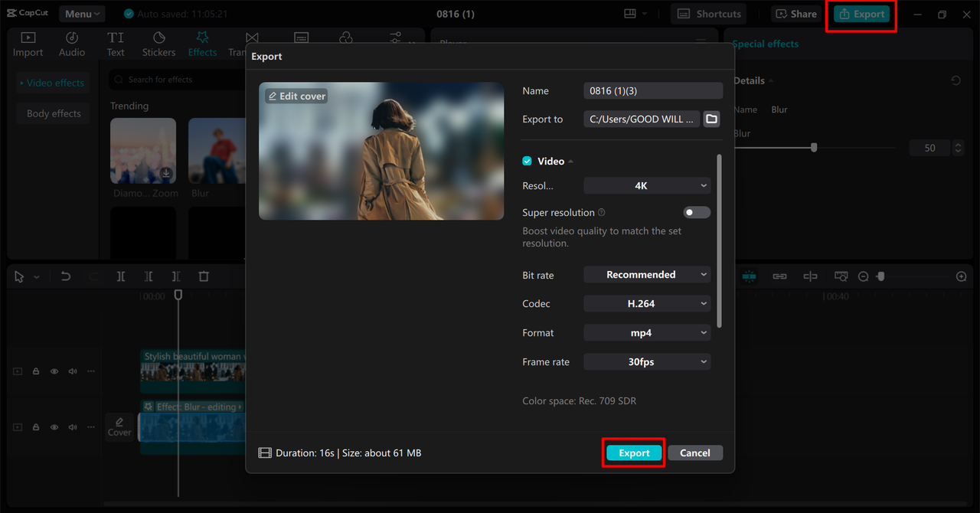This screenshot has height=513, width=980.
Task: Select the Video effects category
Action: coord(52,83)
